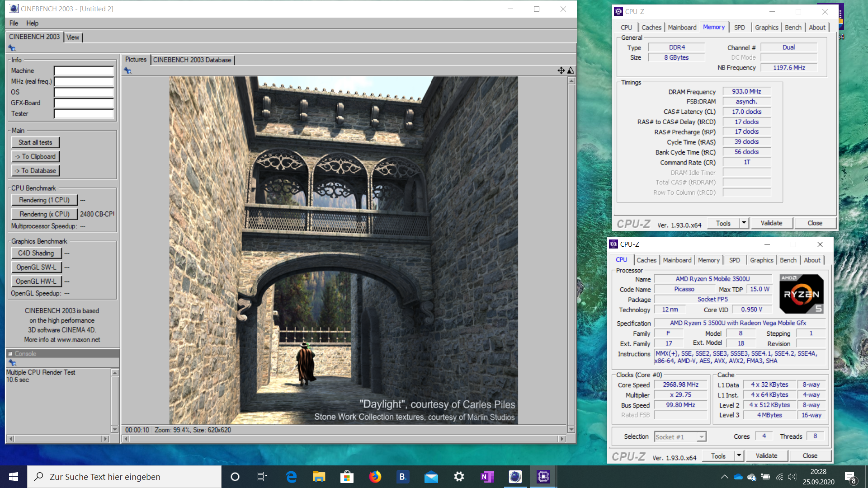
Task: Select the CINEBENCH 2003 tab next to View
Action: [34, 37]
